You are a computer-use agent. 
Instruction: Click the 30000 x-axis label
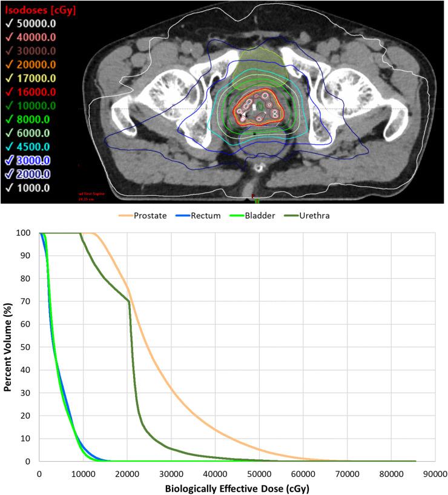pos(171,474)
